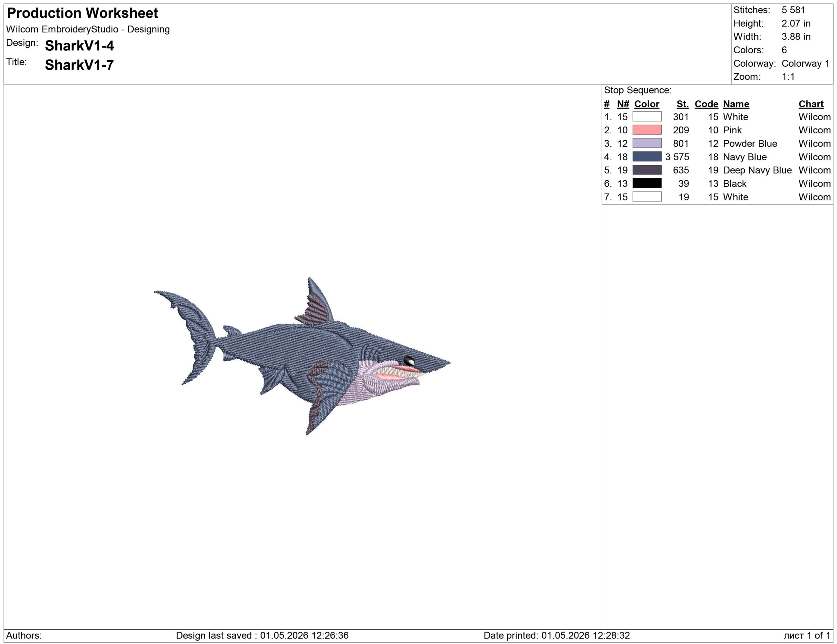Click the Chart column header

click(811, 104)
